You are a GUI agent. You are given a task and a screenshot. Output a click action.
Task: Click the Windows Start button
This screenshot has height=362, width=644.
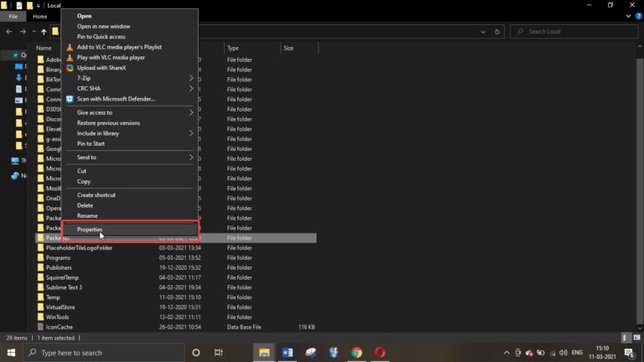pos(11,353)
